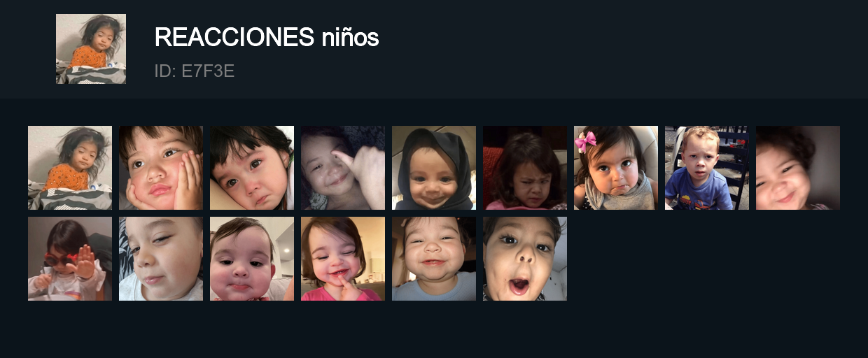Select the girl in pink with finger on chin

point(343,259)
